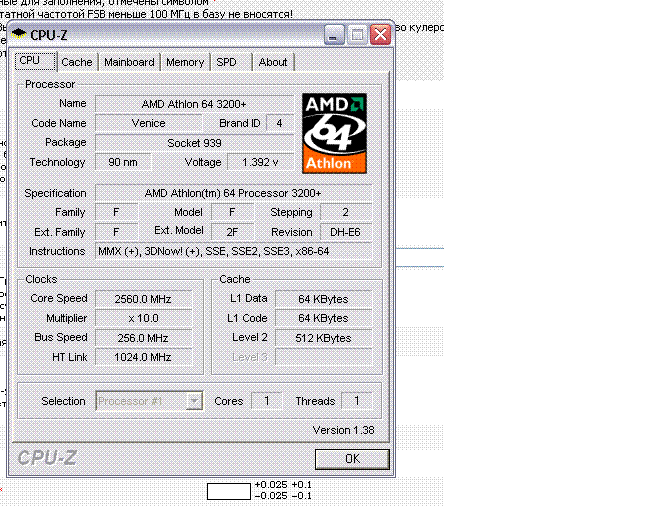The height and width of the screenshot is (532, 664).
Task: Minimize the CPU-Z window
Action: (334, 35)
